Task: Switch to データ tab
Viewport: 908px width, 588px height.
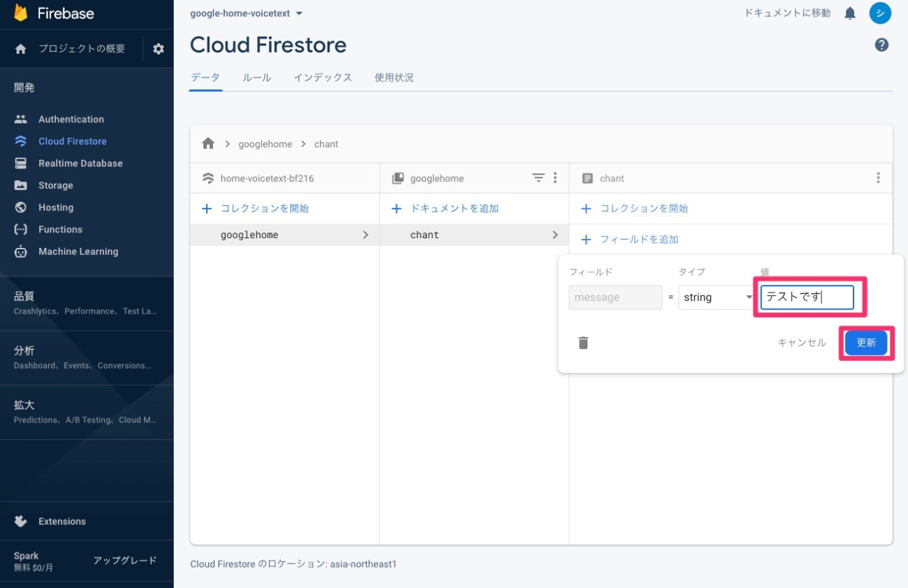Action: coord(205,78)
